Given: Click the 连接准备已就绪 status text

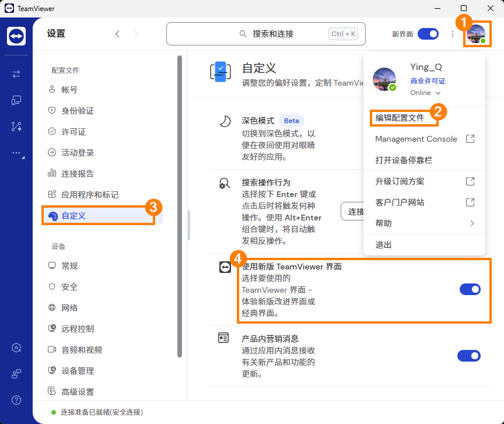Looking at the screenshot, I should click(101, 412).
